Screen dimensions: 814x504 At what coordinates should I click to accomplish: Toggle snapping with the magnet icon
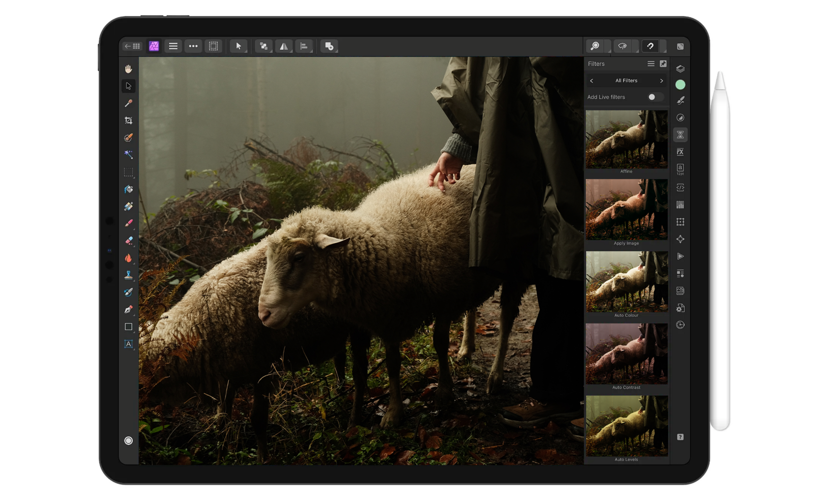[650, 46]
